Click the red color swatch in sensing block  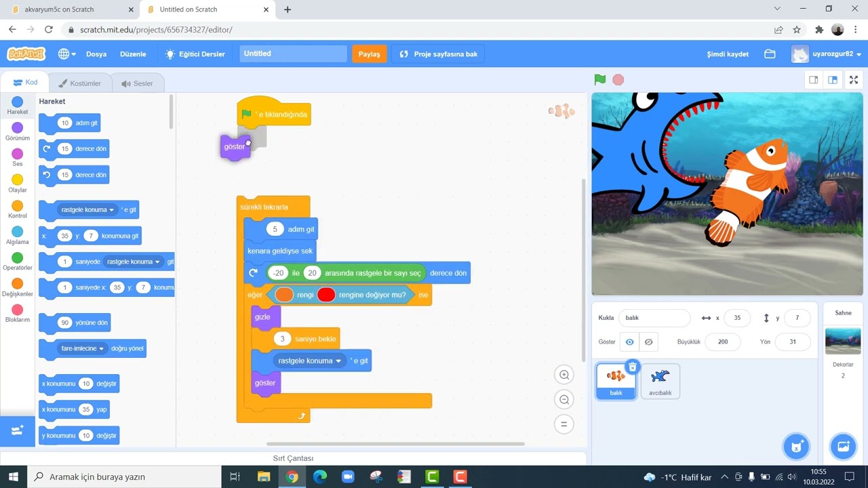coord(326,295)
